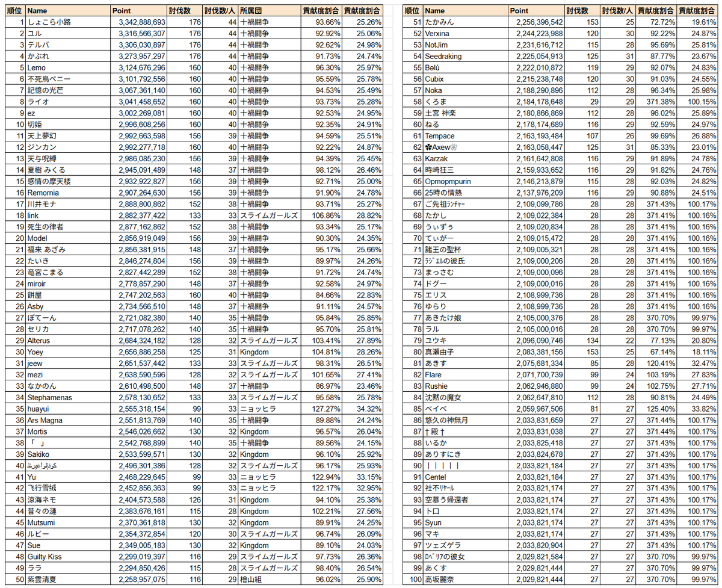
Task: Select the name cell "NotJim"
Action: [x=465, y=45]
